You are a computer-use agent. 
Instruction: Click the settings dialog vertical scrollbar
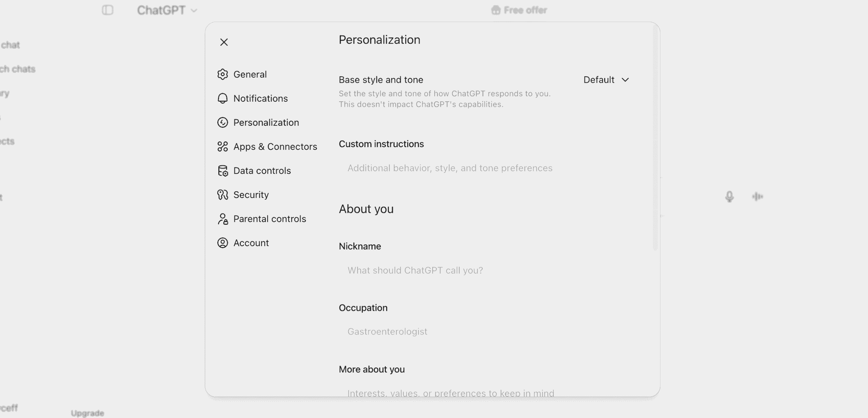coord(655,136)
